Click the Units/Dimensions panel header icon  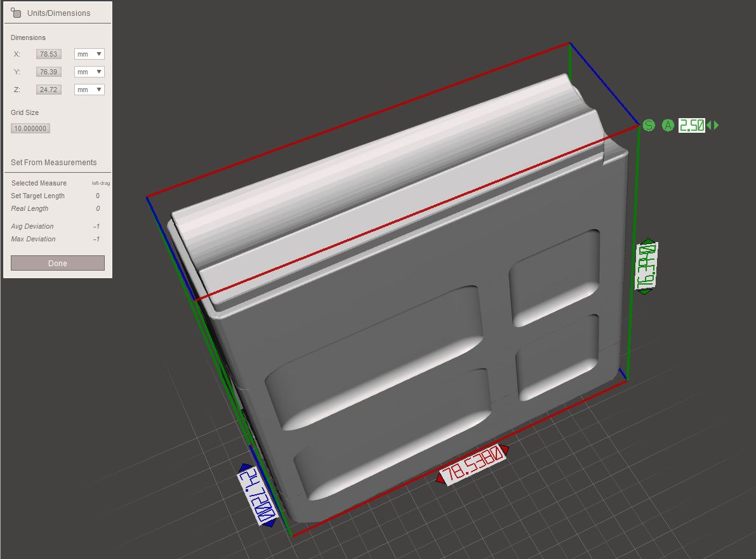(x=17, y=12)
